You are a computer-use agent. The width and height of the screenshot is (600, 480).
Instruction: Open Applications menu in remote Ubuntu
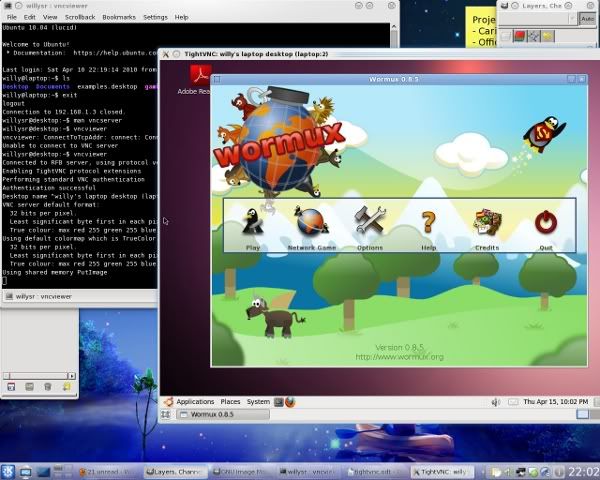195,402
